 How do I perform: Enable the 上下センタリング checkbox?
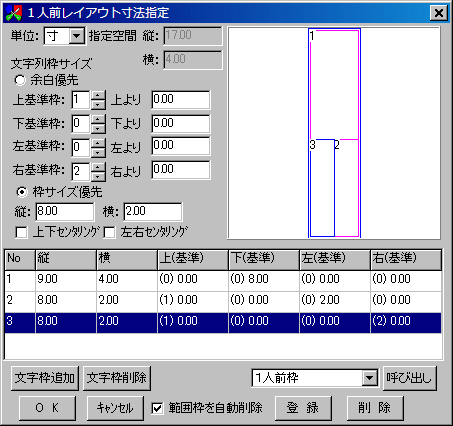pyautogui.click(x=21, y=232)
